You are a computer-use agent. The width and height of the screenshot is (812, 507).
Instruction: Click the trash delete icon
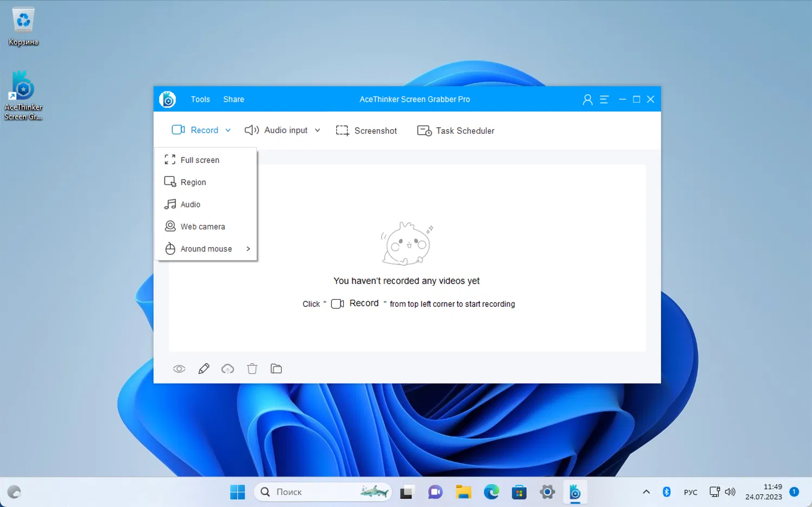tap(252, 369)
